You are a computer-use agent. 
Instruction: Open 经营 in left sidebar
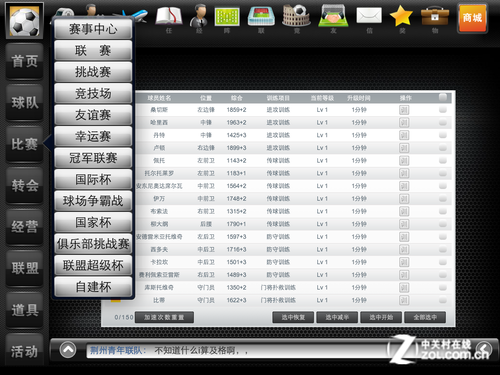coord(24,227)
